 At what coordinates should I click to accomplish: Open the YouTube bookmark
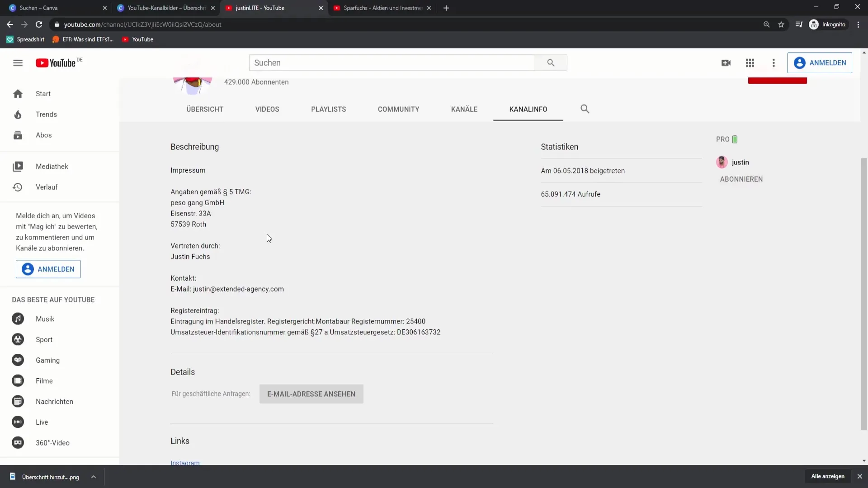pyautogui.click(x=138, y=39)
